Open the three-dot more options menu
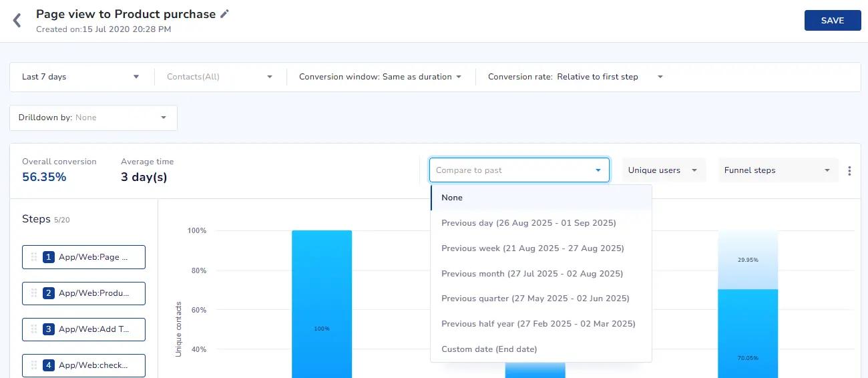 849,171
